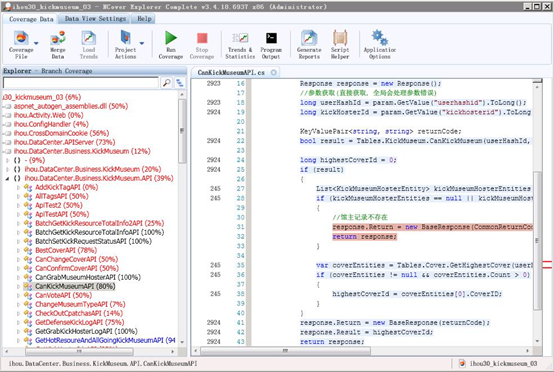Click the explorer tree horizontal scrollbar thumb
The height and width of the screenshot is (372, 554).
click(x=79, y=352)
